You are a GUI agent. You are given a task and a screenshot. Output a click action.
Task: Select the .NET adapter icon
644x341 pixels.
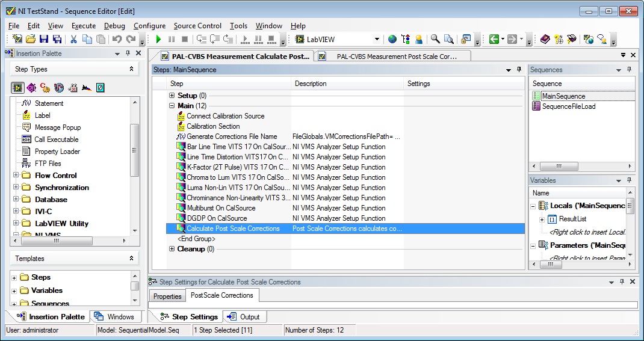click(x=59, y=87)
